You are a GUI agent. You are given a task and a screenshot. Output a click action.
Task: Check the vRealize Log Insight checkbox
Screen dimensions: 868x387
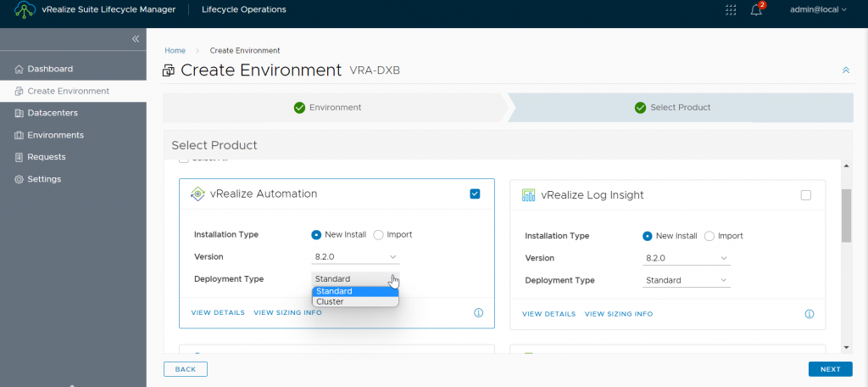click(806, 195)
